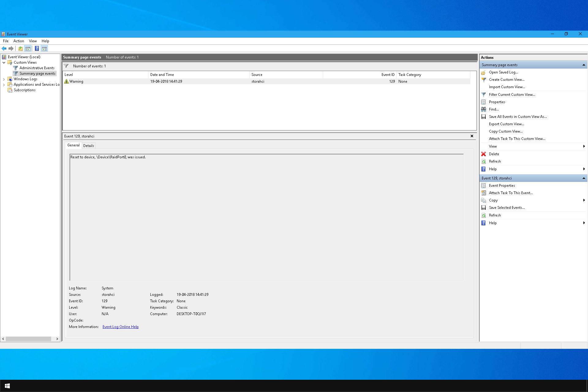The height and width of the screenshot is (392, 588).
Task: Select Summary page events in left tree
Action: (37, 73)
